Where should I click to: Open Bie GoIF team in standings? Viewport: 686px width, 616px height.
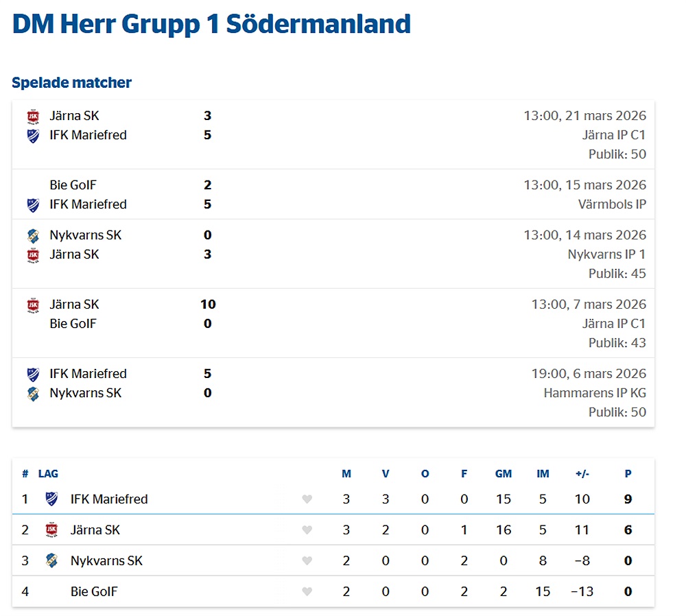coord(94,591)
